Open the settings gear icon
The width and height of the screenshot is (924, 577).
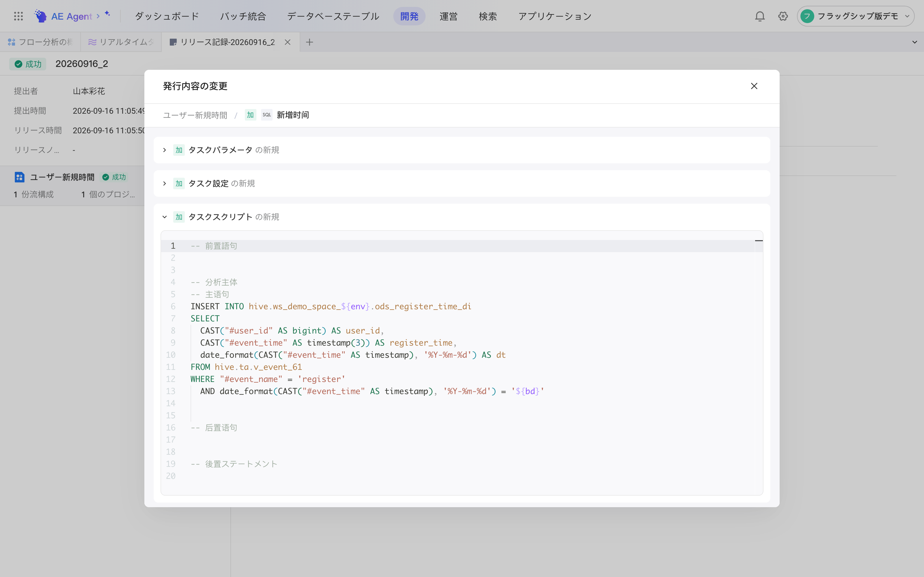pyautogui.click(x=783, y=16)
